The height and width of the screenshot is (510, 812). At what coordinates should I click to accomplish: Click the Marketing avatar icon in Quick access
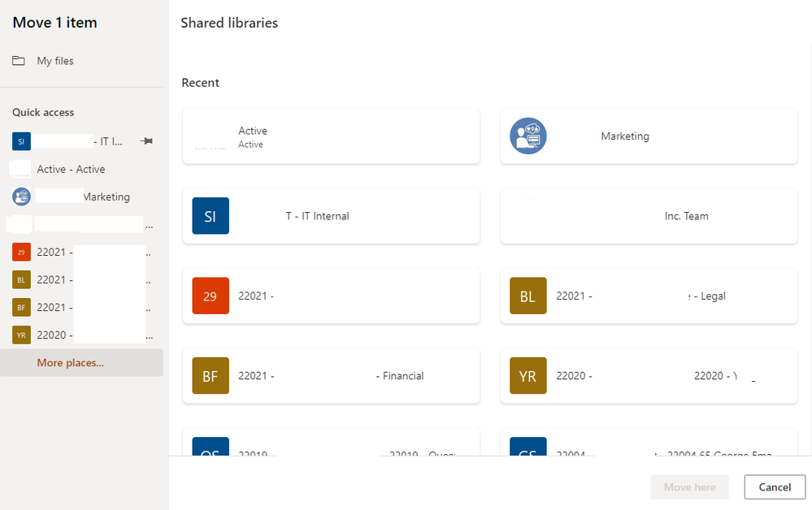[x=21, y=197]
